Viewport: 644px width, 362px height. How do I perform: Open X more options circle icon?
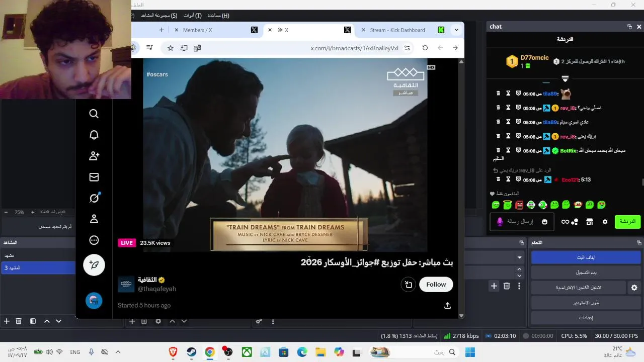pyautogui.click(x=94, y=240)
